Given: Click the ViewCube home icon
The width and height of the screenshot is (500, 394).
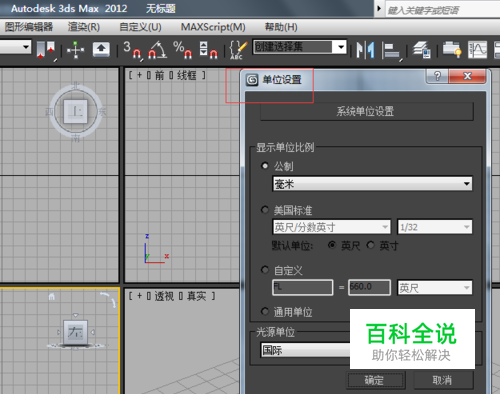Looking at the screenshot, I should pos(51,296).
